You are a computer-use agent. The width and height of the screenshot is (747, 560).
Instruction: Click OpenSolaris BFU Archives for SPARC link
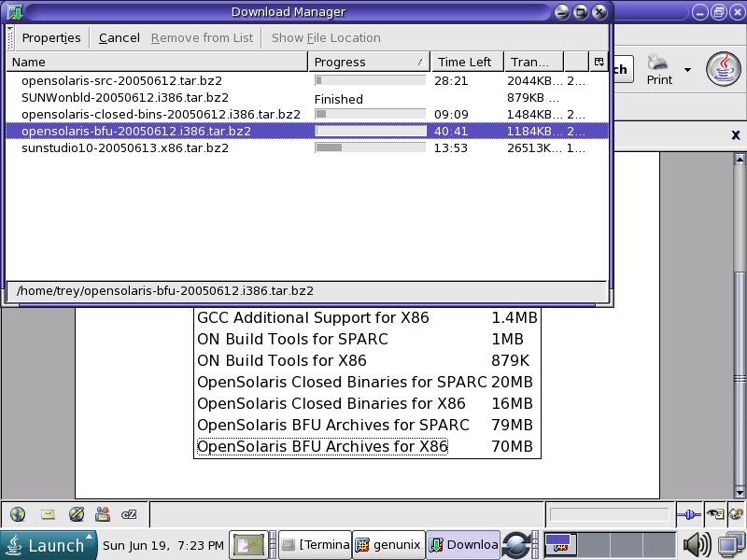333,425
